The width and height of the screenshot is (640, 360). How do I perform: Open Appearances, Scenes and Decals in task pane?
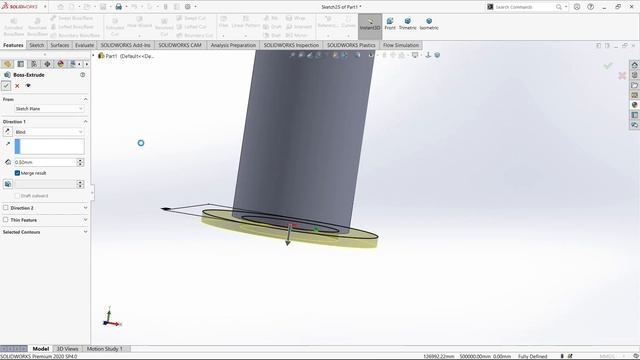634,105
